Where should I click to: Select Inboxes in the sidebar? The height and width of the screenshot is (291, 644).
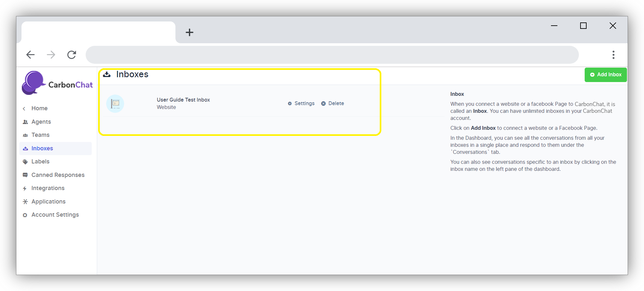coord(42,148)
